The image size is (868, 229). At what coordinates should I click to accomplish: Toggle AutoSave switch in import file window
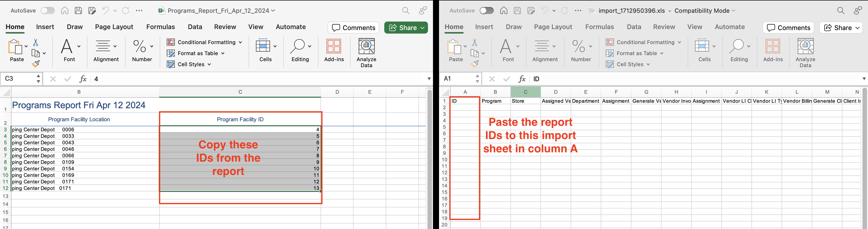pos(486,11)
